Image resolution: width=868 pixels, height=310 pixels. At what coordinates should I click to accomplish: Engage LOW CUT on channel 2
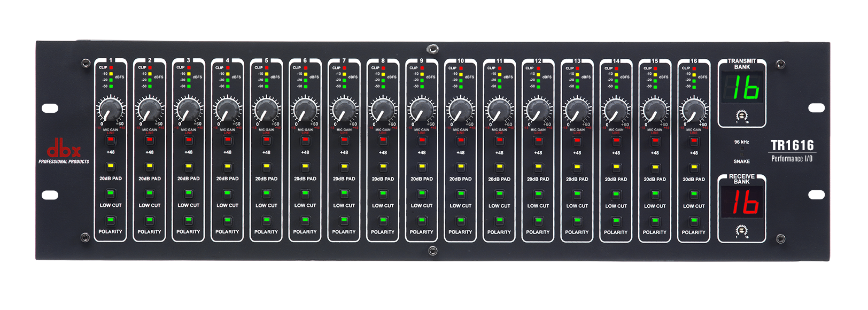[x=150, y=193]
